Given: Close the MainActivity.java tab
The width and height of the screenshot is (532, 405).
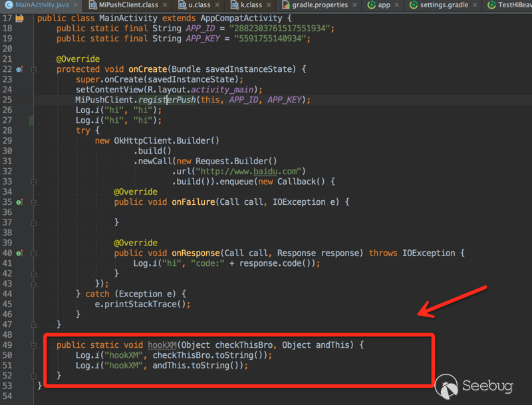Looking at the screenshot, I should (x=75, y=5).
